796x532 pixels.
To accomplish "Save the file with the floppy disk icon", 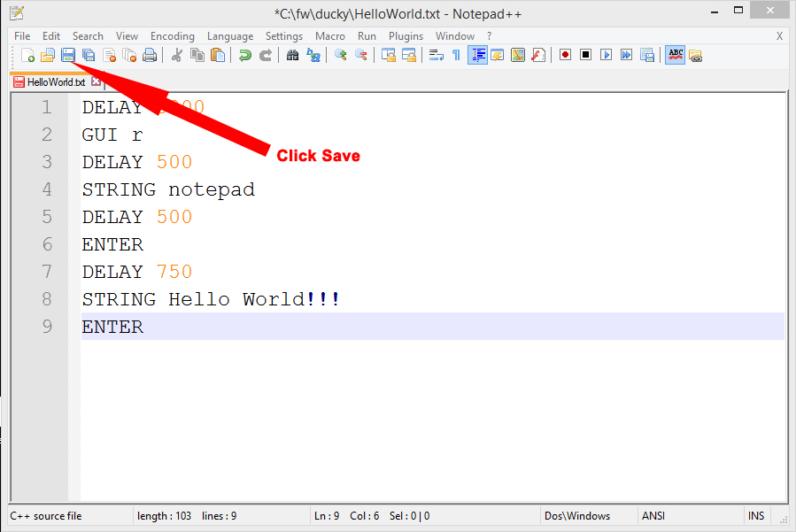I will (x=68, y=55).
